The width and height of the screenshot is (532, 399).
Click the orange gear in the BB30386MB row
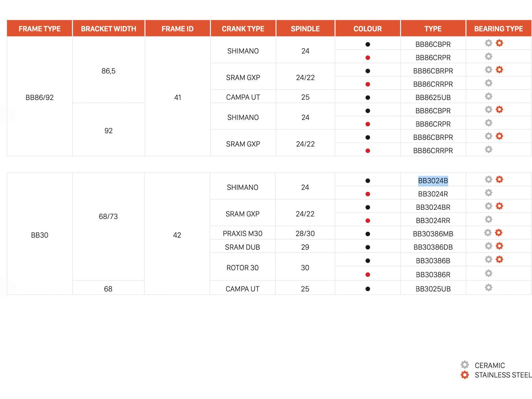click(x=498, y=233)
